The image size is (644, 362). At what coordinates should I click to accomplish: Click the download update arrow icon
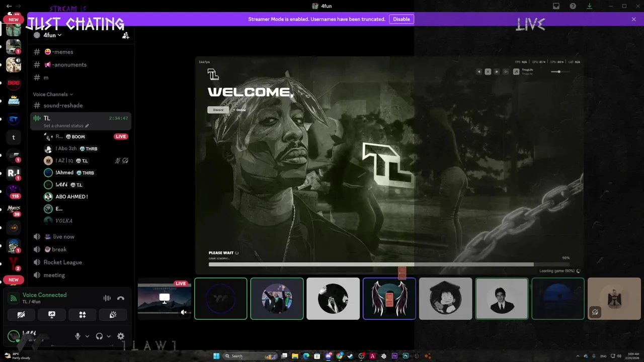590,6
